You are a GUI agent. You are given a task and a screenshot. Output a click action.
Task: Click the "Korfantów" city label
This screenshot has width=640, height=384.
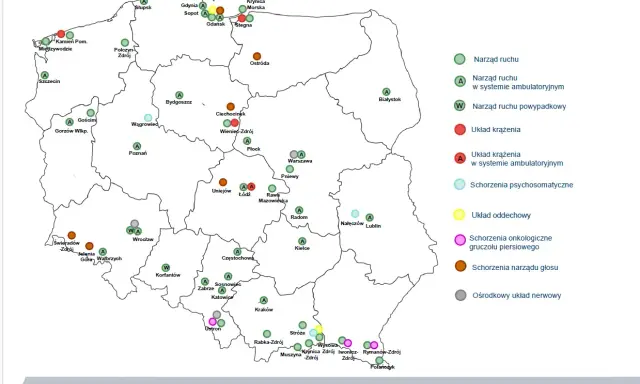point(168,275)
